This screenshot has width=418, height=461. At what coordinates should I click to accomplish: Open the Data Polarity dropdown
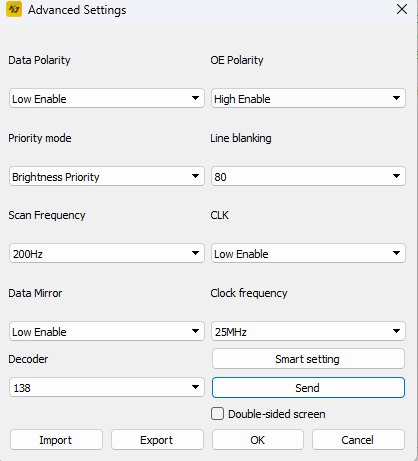tap(107, 98)
